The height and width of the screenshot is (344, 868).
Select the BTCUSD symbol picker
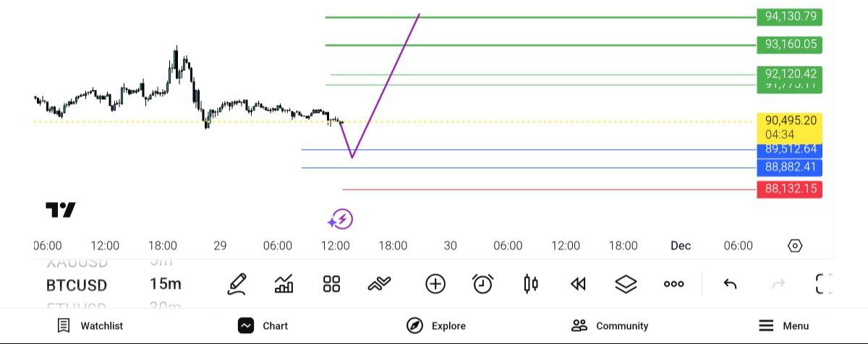click(x=76, y=285)
